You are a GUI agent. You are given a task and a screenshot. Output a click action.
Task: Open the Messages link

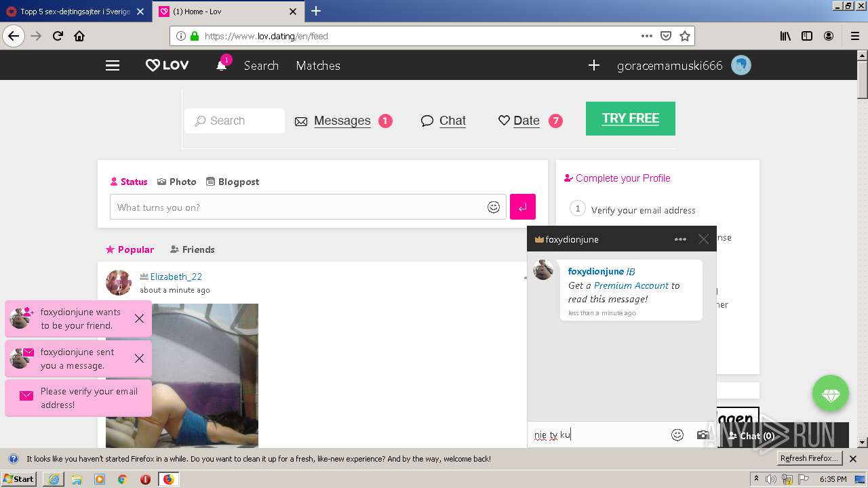point(342,121)
